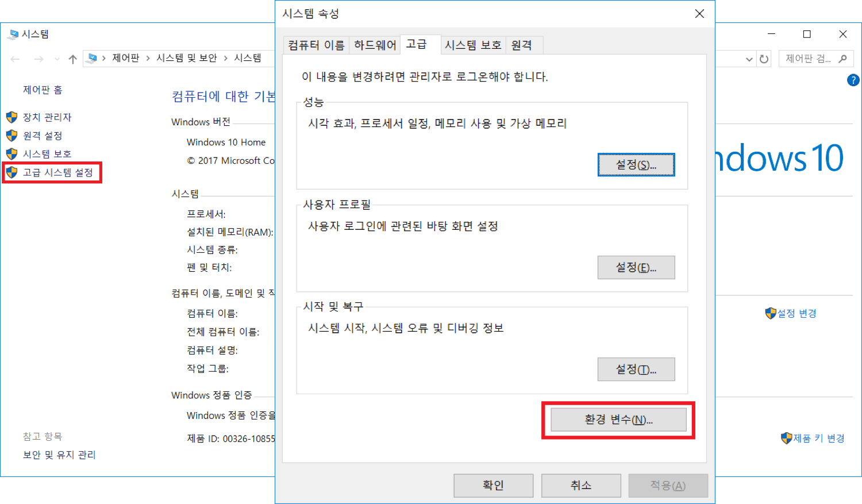Image resolution: width=862 pixels, height=504 pixels.
Task: Switch to dialog's 시스템 보호 tab
Action: pyautogui.click(x=473, y=45)
